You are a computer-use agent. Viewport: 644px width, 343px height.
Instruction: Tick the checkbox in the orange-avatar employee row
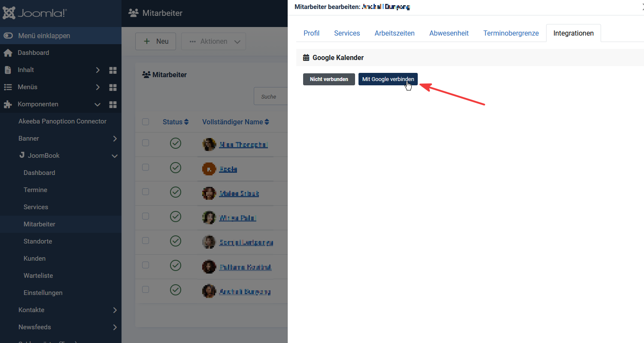(146, 167)
